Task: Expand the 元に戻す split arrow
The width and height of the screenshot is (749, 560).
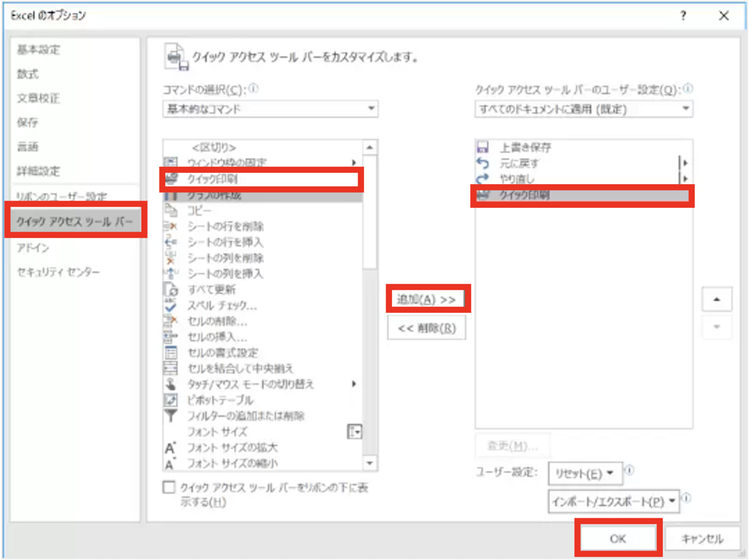Action: [685, 164]
